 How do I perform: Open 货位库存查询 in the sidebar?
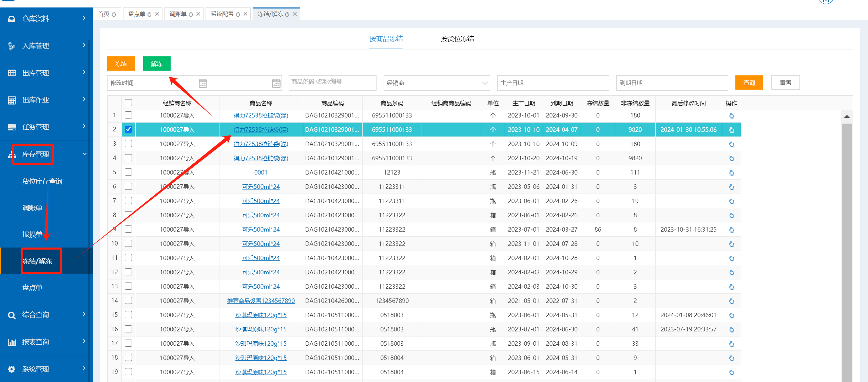tap(42, 181)
